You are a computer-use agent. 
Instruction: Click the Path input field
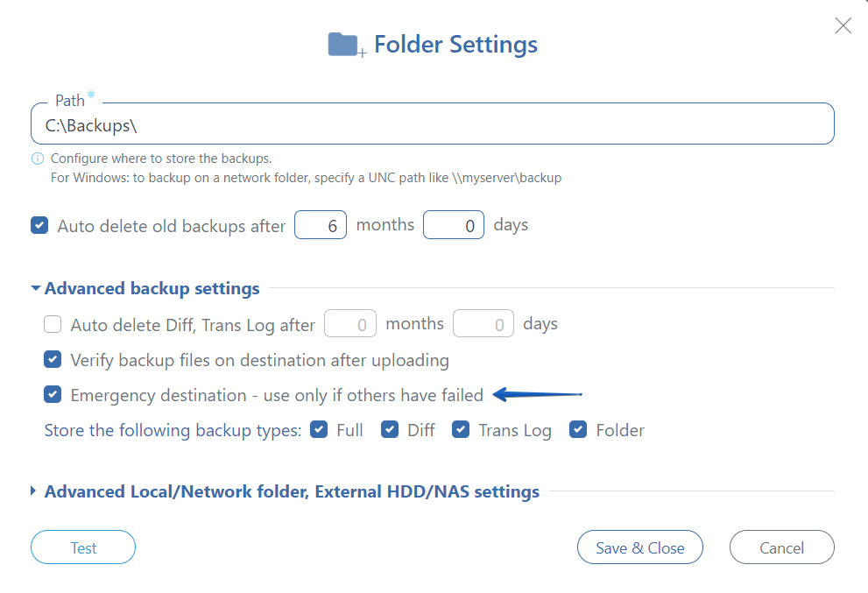[x=433, y=124]
